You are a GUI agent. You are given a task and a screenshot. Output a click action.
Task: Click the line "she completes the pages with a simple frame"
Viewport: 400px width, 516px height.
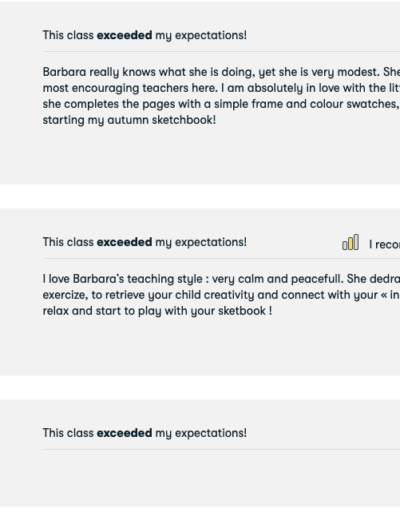tap(221, 104)
